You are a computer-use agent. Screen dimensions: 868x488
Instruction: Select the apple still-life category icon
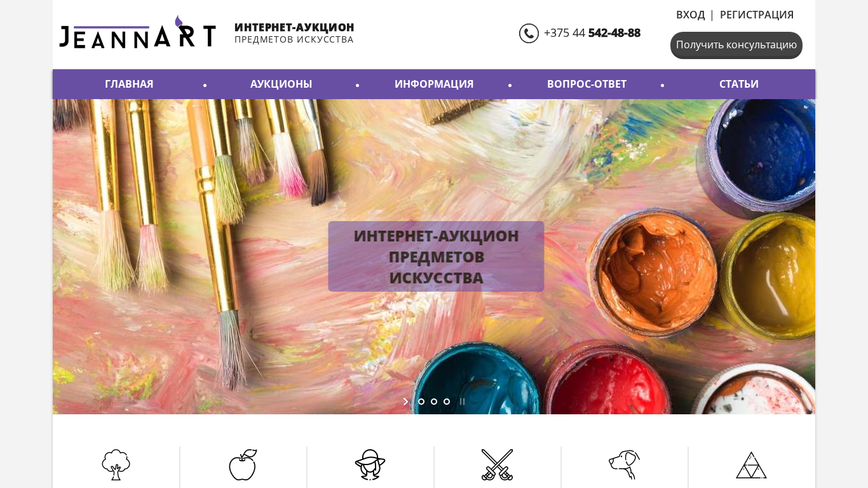tap(243, 464)
